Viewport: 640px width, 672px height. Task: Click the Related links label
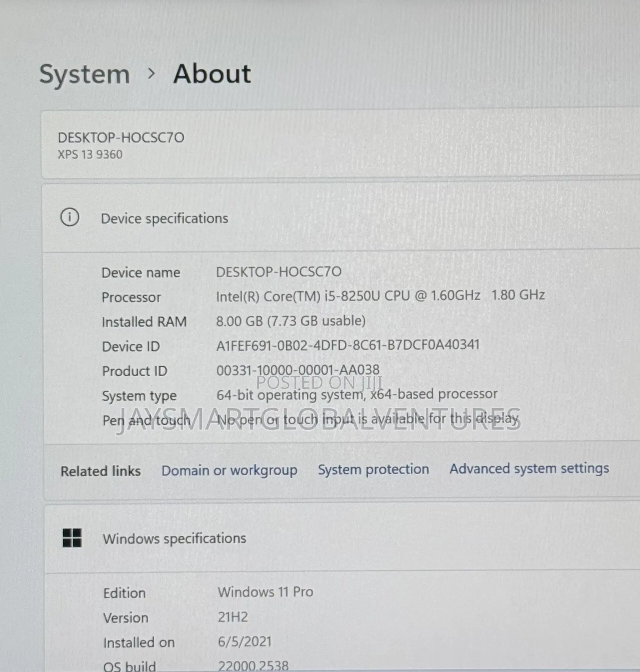click(x=100, y=471)
